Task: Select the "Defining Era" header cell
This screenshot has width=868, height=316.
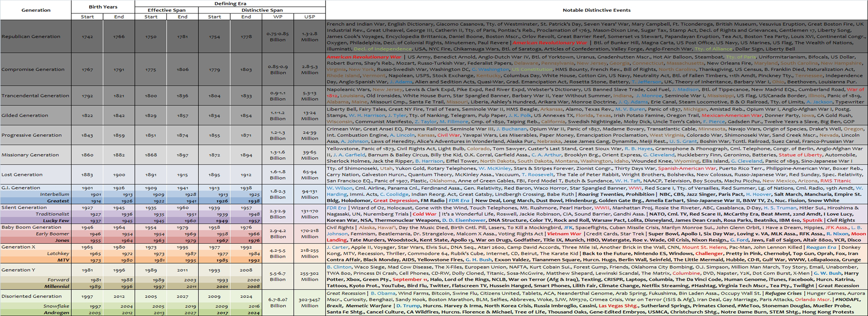Action: pos(230,4)
